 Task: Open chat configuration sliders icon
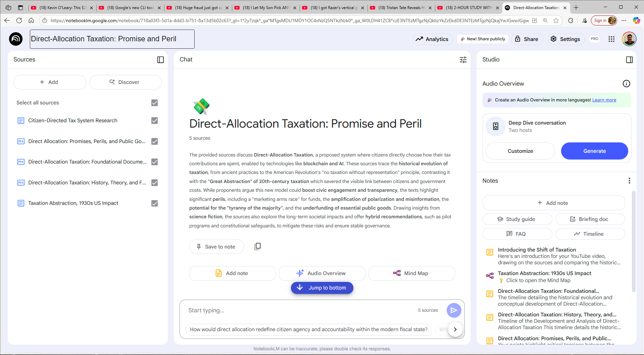(463, 60)
